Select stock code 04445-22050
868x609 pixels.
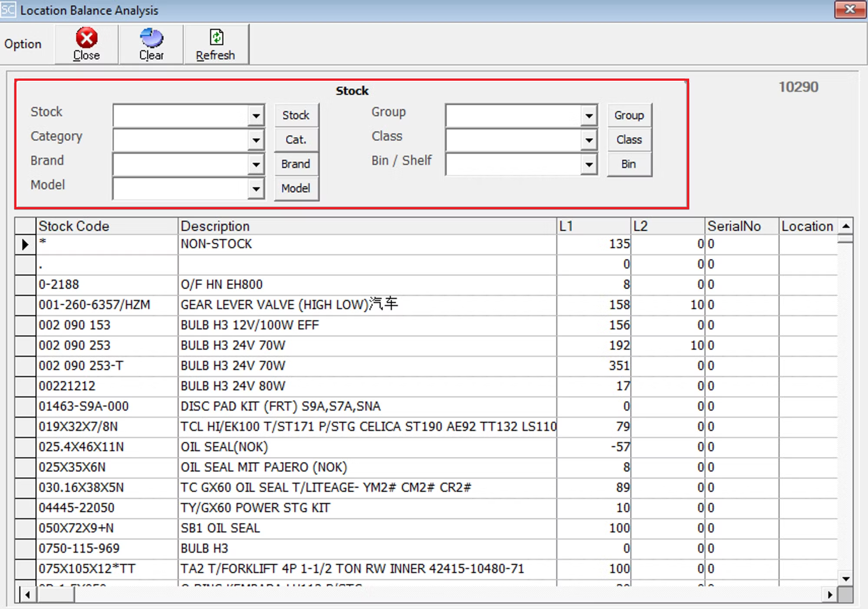(x=107, y=508)
